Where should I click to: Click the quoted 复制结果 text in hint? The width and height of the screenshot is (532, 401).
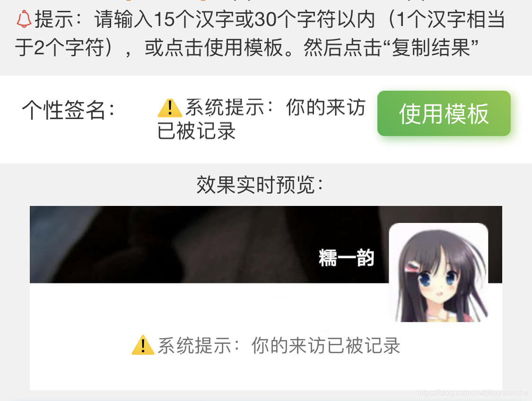coord(431,47)
